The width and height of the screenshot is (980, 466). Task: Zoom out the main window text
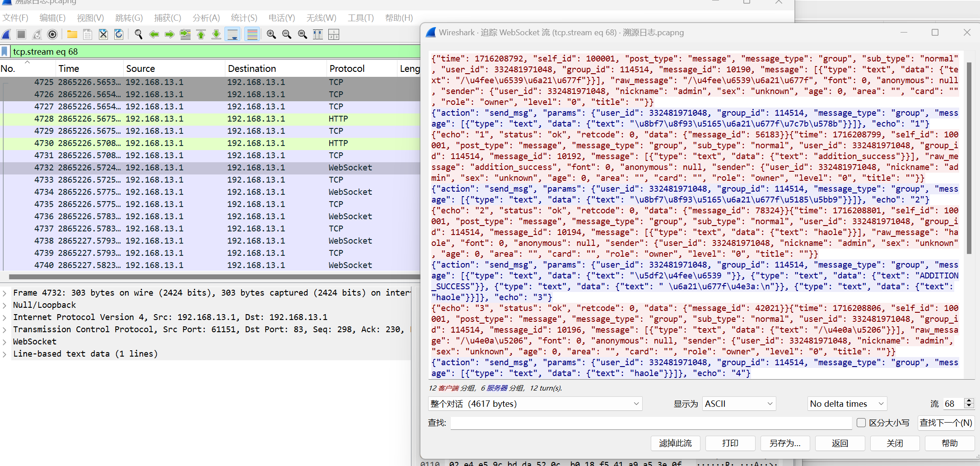pos(287,34)
